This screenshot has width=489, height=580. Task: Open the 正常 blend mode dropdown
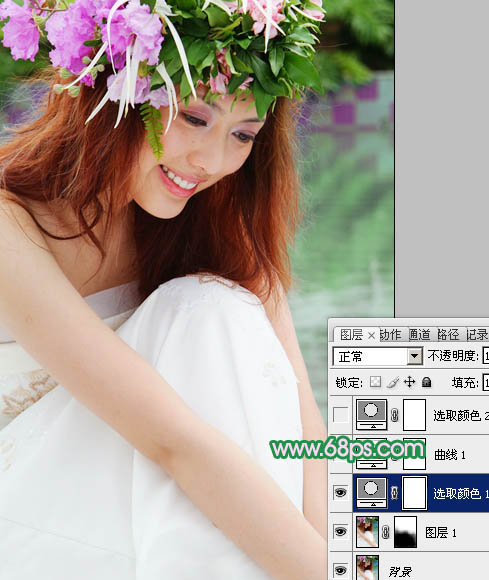378,357
